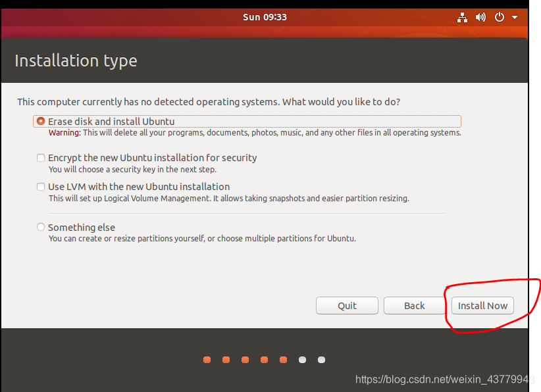Click the 'no detected operating systems' question text

pyautogui.click(x=209, y=102)
